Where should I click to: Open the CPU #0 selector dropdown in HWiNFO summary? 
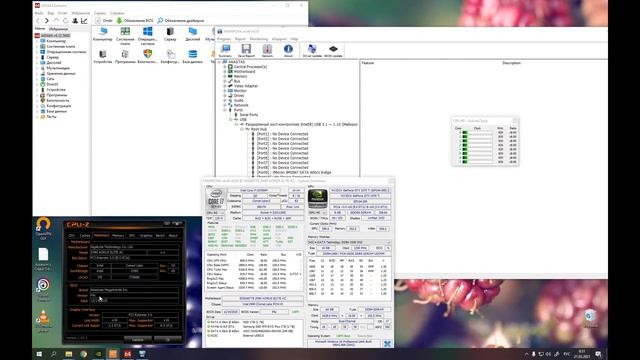click(x=215, y=213)
